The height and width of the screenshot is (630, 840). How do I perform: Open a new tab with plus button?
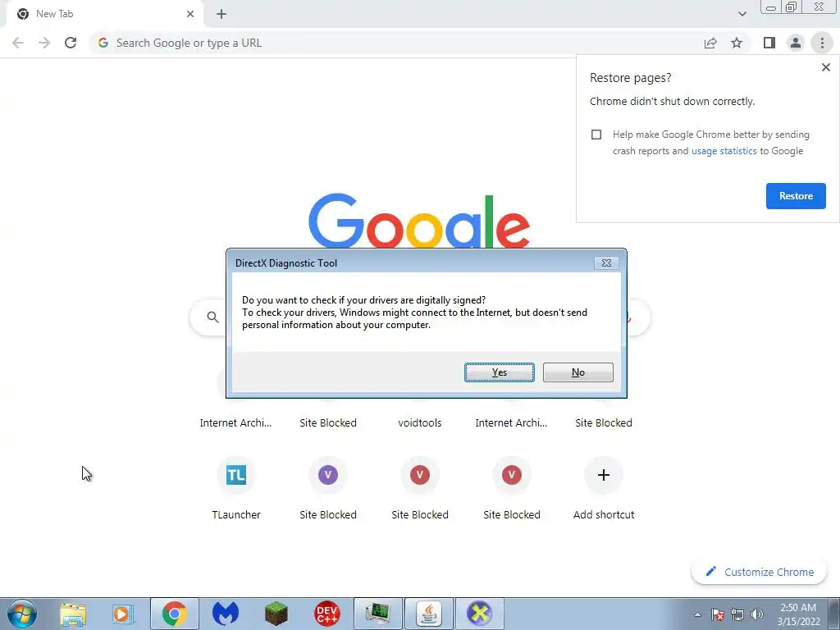coord(221,14)
